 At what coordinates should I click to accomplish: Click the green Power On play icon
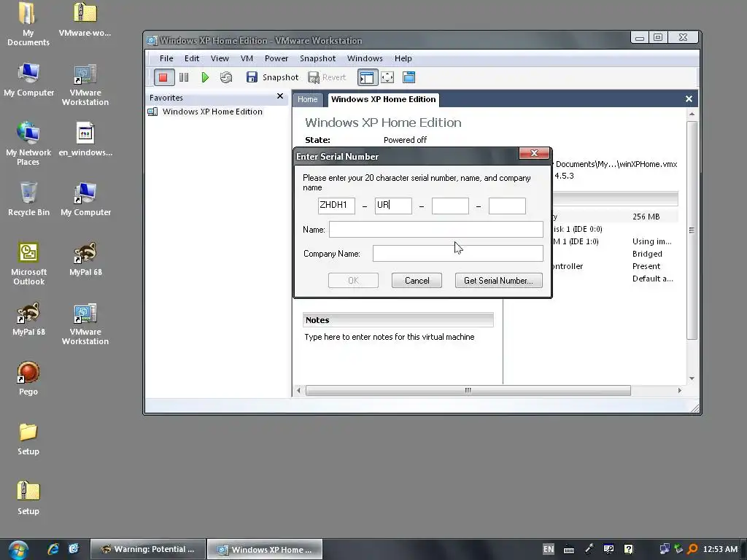point(205,77)
